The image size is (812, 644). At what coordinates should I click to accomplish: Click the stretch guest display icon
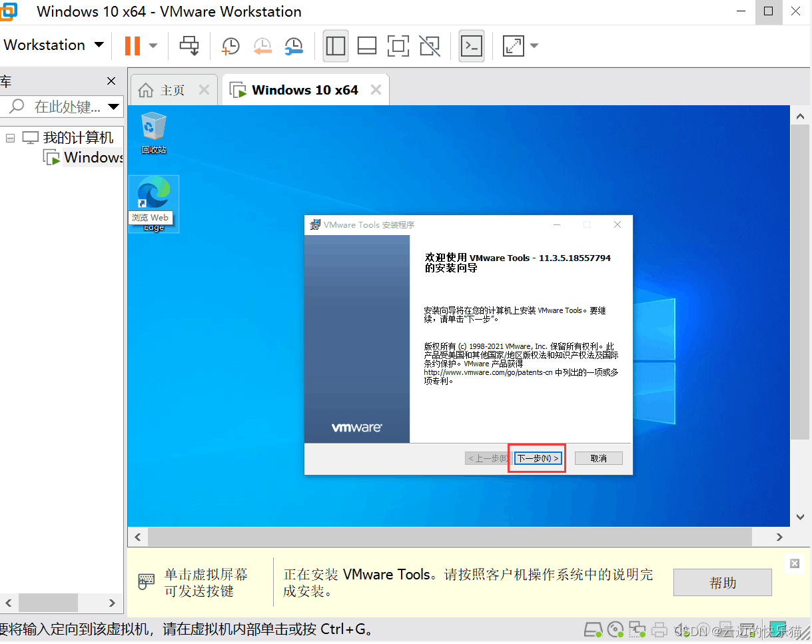[x=513, y=45]
